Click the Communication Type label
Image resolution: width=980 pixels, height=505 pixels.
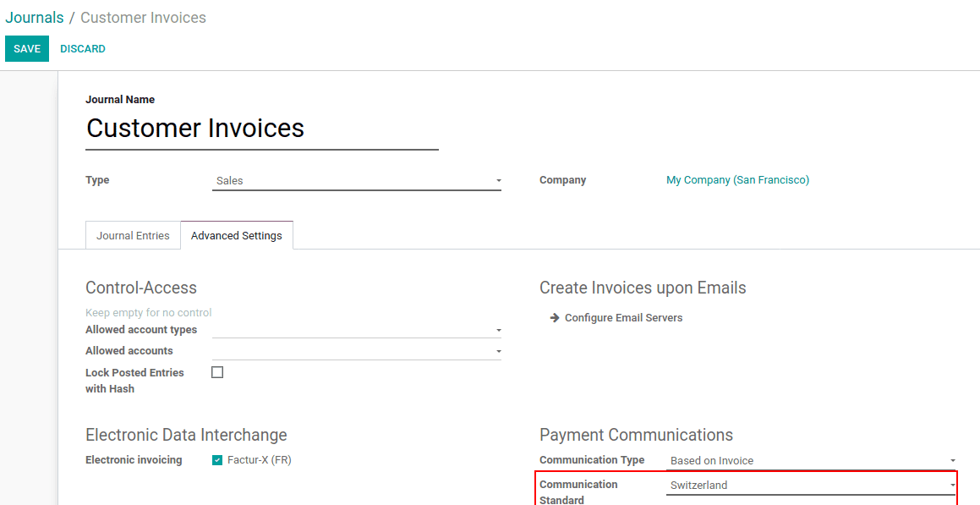click(592, 460)
